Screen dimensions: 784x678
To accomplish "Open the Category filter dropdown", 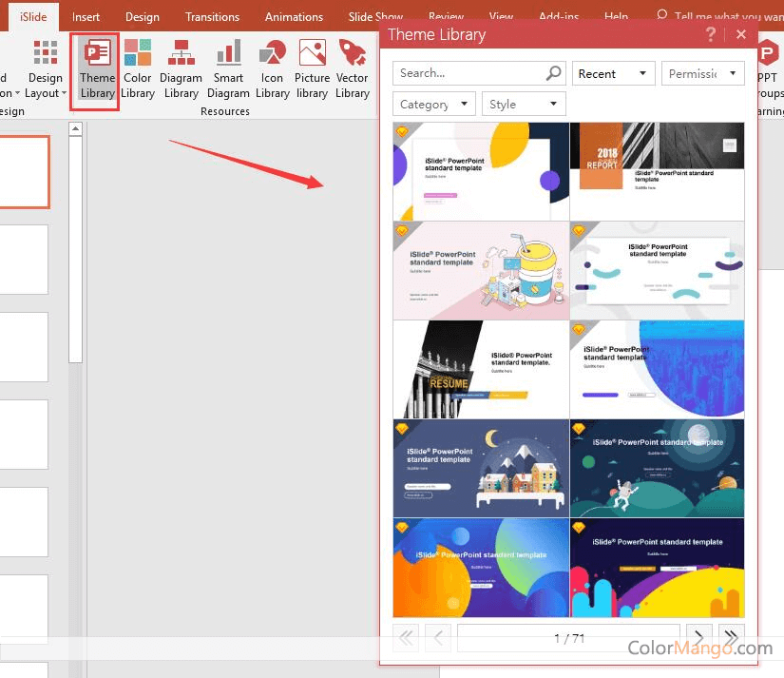I will tap(434, 104).
